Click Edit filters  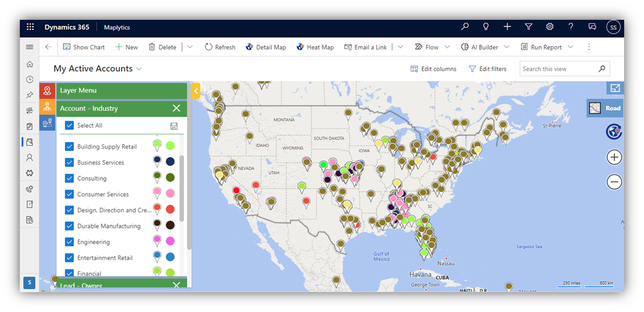coord(488,69)
